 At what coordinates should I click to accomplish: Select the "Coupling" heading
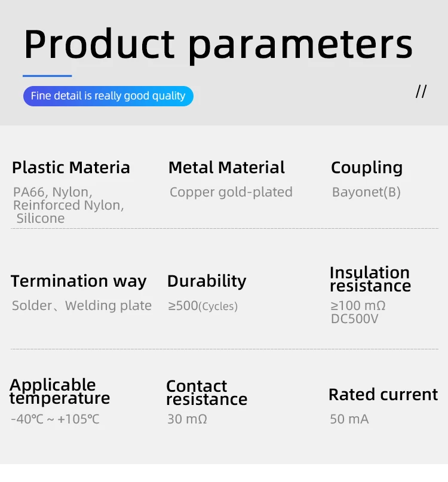coord(367,168)
